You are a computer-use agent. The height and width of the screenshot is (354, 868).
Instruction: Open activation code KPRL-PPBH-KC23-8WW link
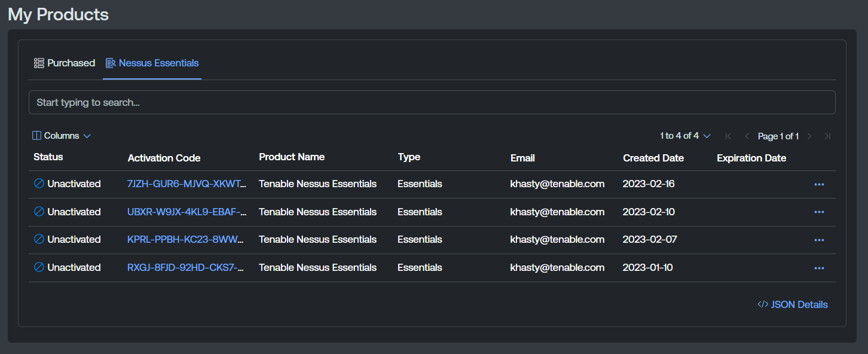click(x=186, y=239)
